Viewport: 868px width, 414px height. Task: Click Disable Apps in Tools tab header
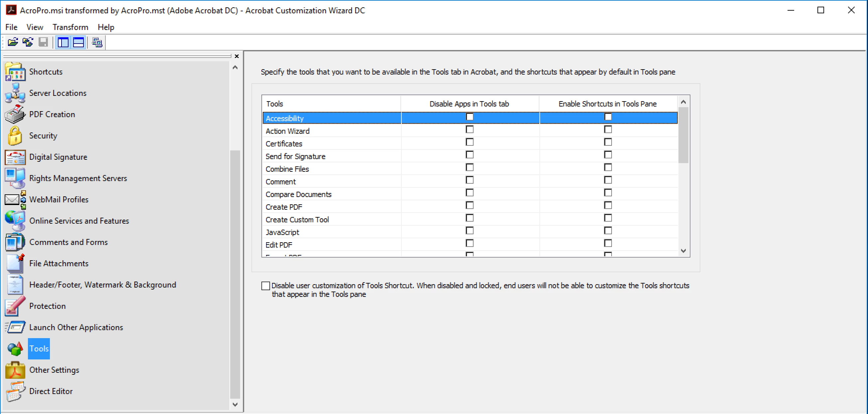click(x=470, y=104)
